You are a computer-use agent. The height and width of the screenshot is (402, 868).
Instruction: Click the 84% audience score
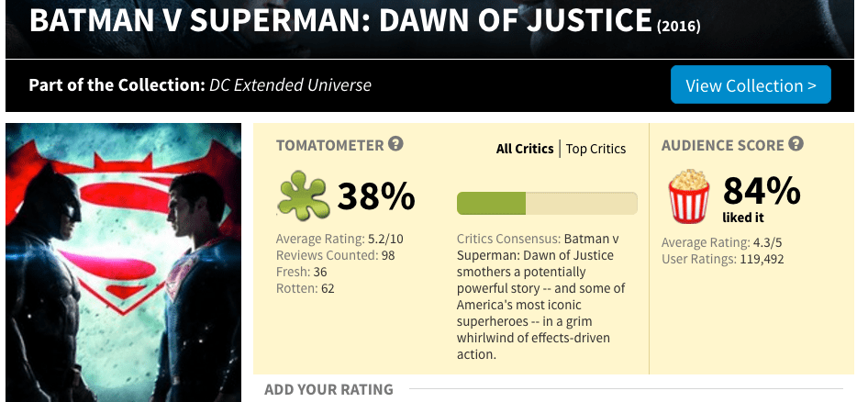(762, 191)
